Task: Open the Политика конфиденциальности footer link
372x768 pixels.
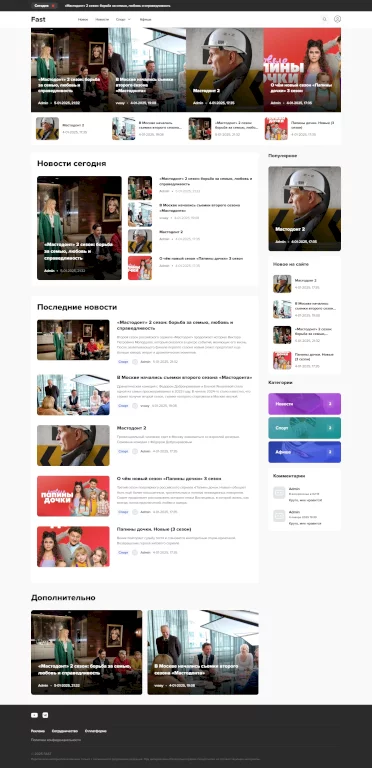Action: [56, 740]
